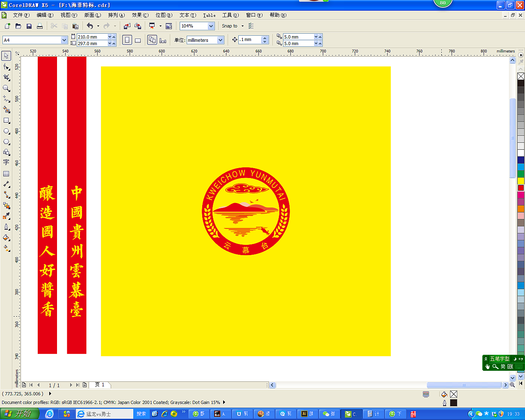The width and height of the screenshot is (525, 420).
Task: Select the Eyedropper tool
Action: [x=6, y=216]
